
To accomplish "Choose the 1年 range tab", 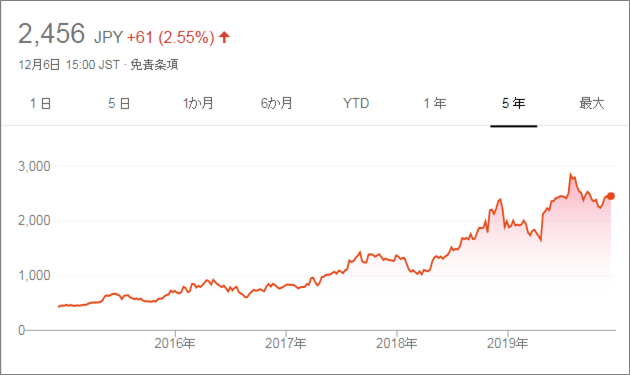I will [x=435, y=104].
